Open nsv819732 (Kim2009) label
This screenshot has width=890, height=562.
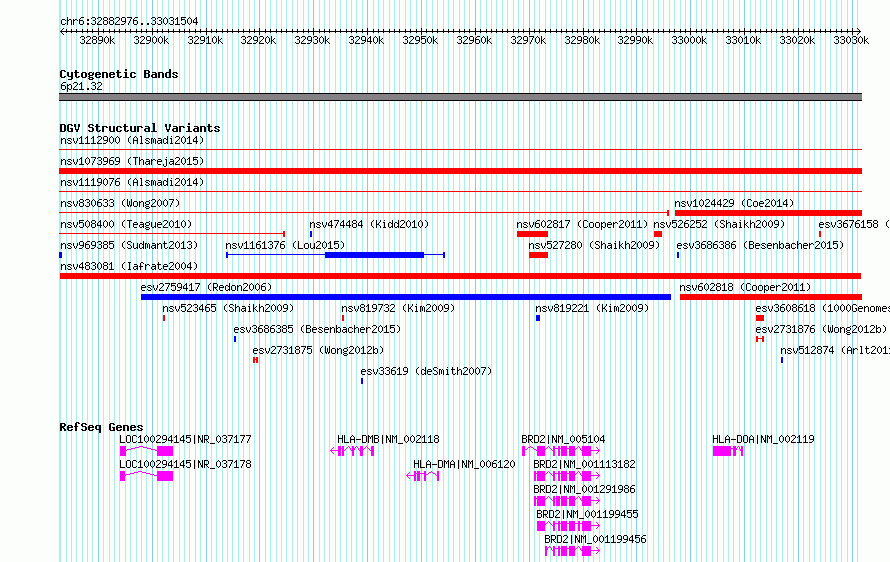[398, 308]
